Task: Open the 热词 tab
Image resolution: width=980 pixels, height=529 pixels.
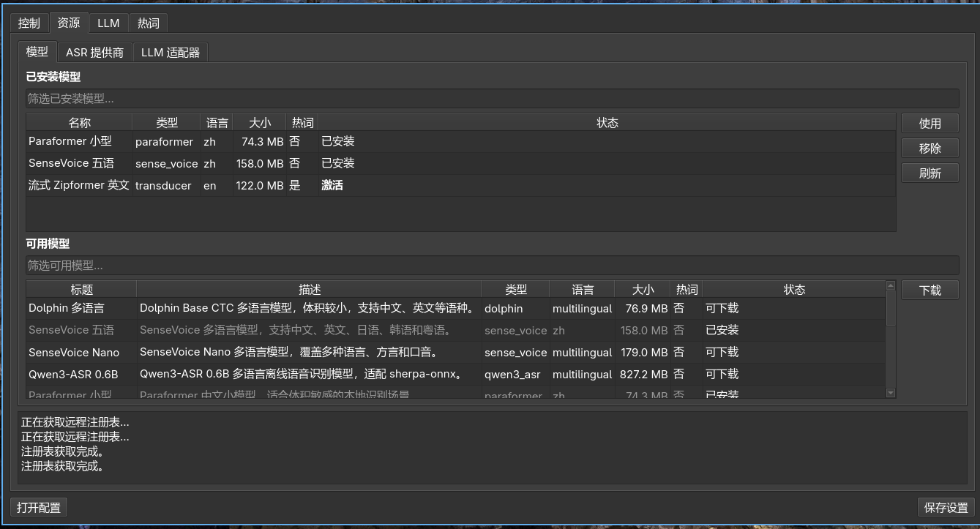Action: point(149,23)
